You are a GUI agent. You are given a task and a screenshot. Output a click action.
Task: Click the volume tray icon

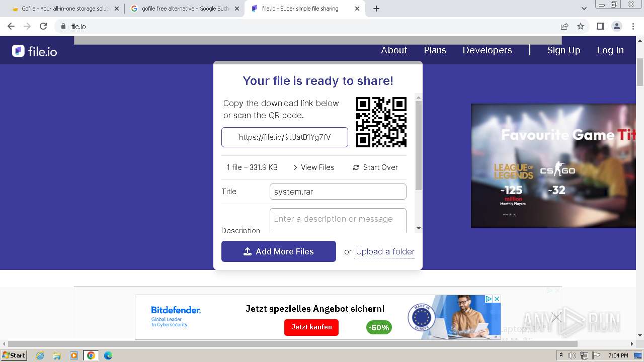click(572, 355)
